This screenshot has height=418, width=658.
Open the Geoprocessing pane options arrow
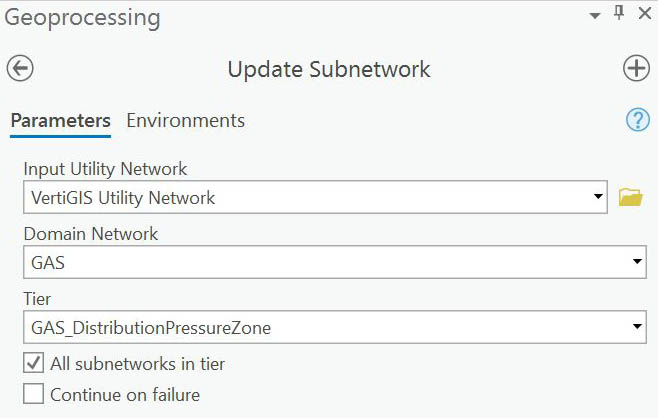coord(595,15)
